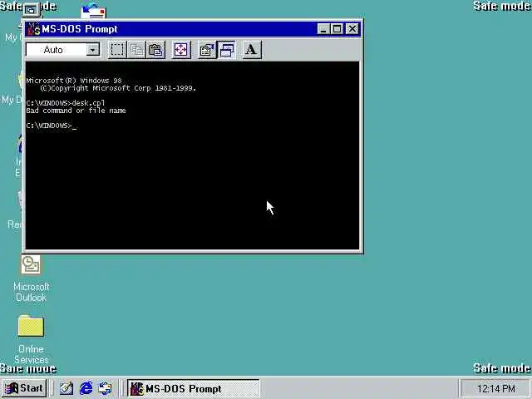
Task: Click the Copyright Microsoft Corp line
Action: (118, 88)
